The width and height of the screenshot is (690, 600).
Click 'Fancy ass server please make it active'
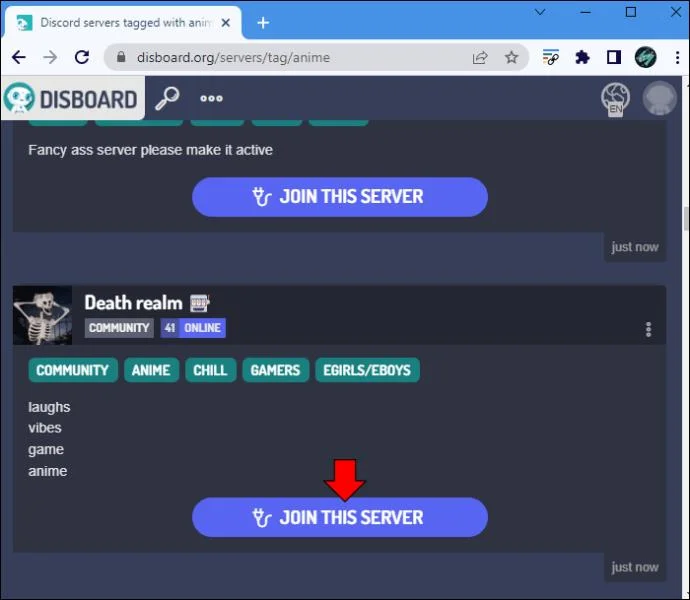click(150, 150)
